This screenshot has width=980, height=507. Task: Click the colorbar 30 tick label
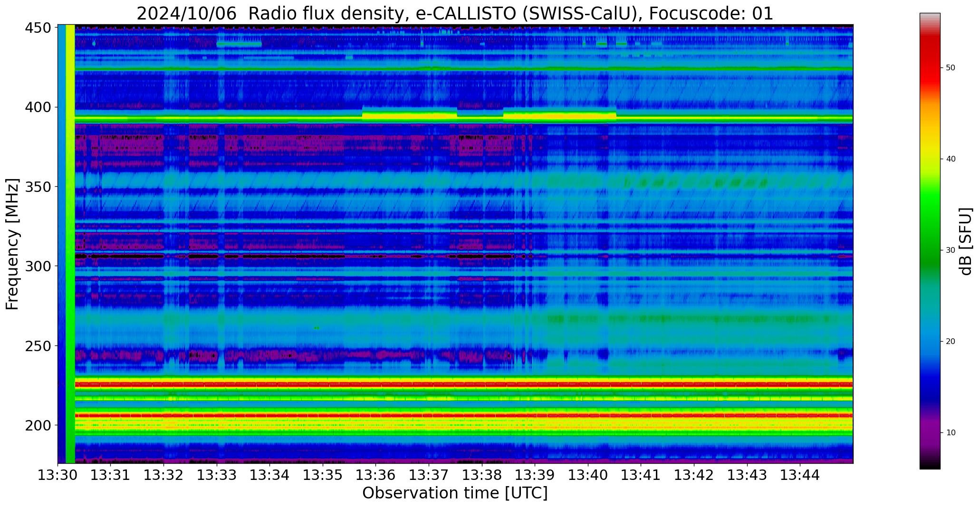(x=951, y=250)
